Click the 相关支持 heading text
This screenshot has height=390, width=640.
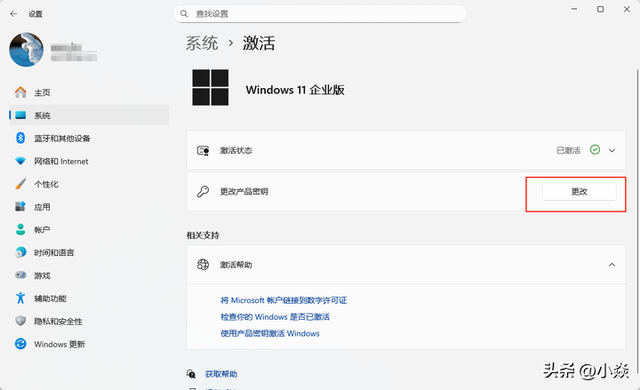point(203,235)
